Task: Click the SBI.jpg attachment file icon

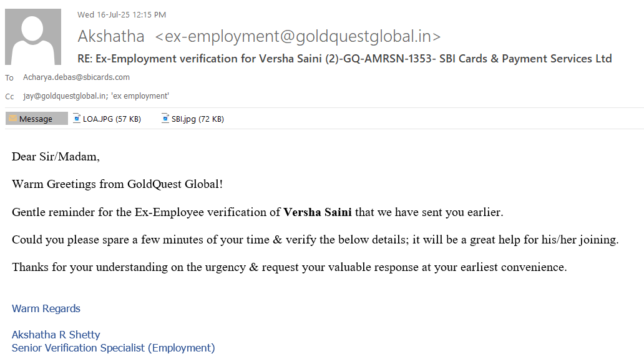Action: pos(165,118)
